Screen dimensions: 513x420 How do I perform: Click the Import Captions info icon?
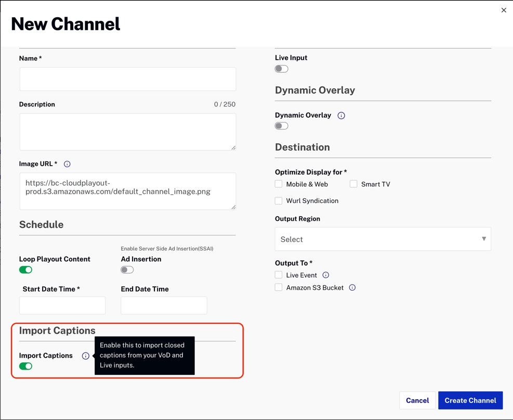point(86,356)
